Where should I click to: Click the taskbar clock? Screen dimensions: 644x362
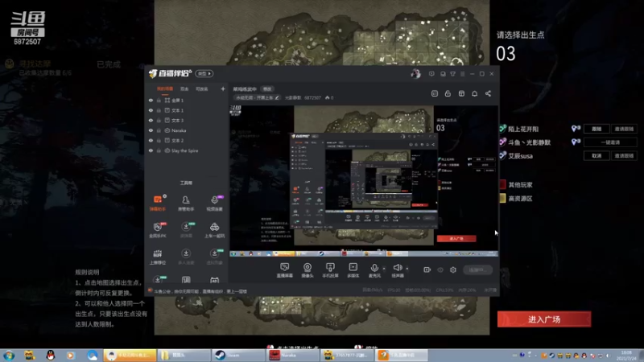627,356
